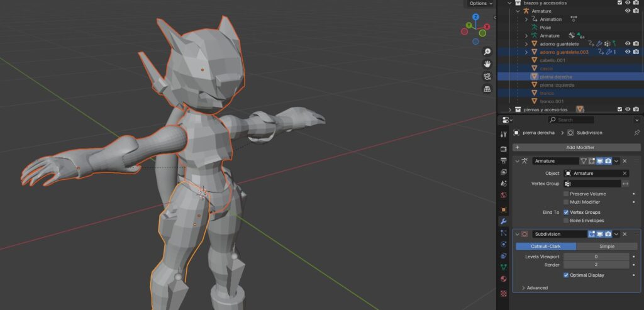Viewport: 644px width, 310px height.
Task: Select 'pierna izquierda' in the outliner
Action: click(557, 84)
